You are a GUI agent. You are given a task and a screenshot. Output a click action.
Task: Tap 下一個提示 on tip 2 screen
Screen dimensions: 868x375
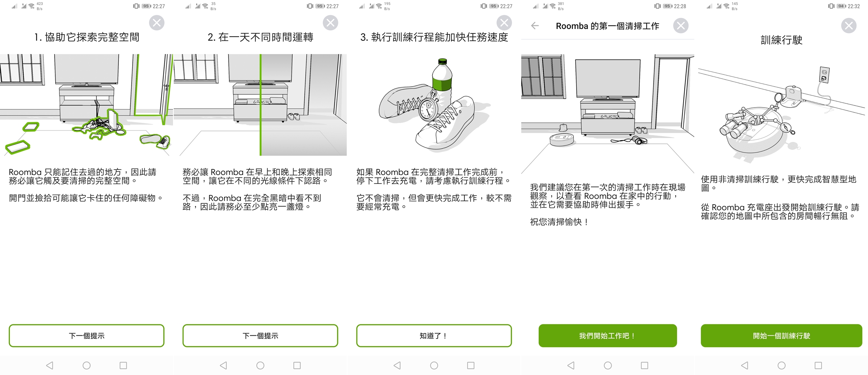point(260,336)
